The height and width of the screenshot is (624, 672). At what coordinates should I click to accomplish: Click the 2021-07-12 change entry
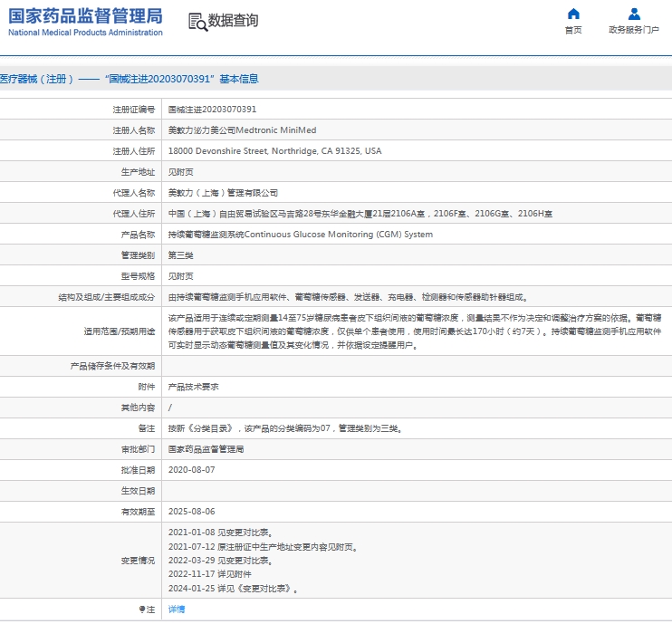[264, 547]
